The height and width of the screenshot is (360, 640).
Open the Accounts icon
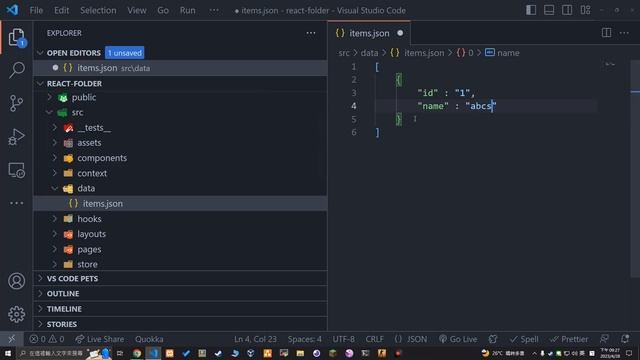point(16,281)
